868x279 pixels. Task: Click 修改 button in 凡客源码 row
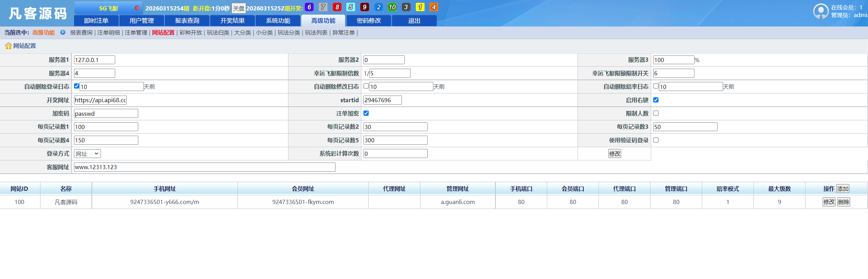(x=829, y=202)
